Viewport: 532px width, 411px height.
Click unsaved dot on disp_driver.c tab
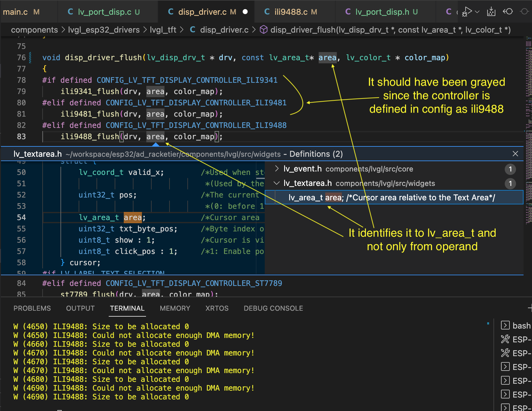pyautogui.click(x=245, y=12)
